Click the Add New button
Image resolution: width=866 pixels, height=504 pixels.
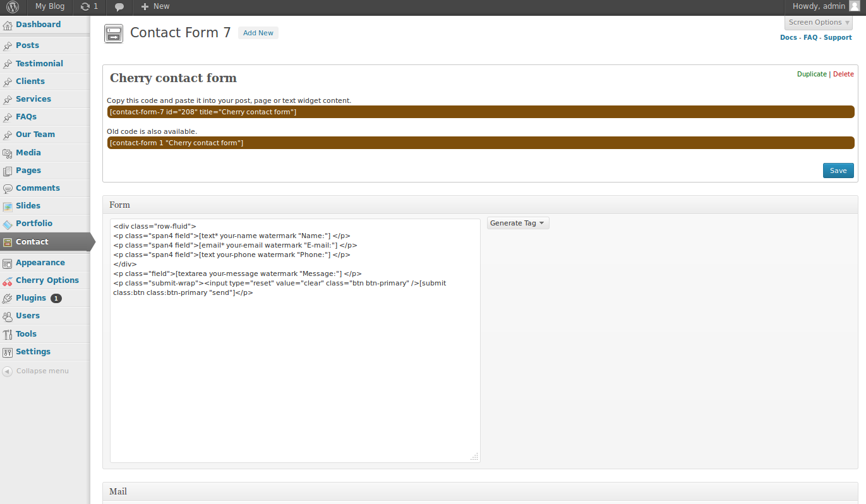258,33
